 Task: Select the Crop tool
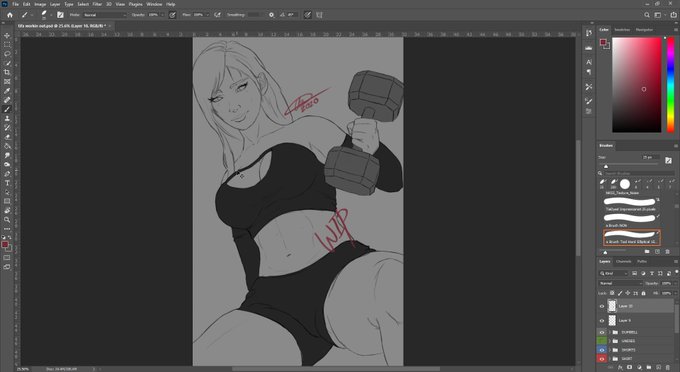[7, 72]
